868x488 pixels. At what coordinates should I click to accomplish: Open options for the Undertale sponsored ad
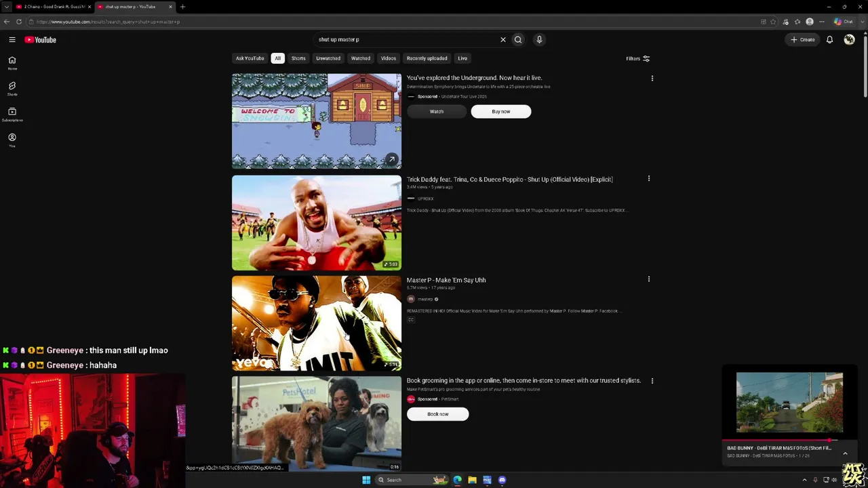pos(652,79)
